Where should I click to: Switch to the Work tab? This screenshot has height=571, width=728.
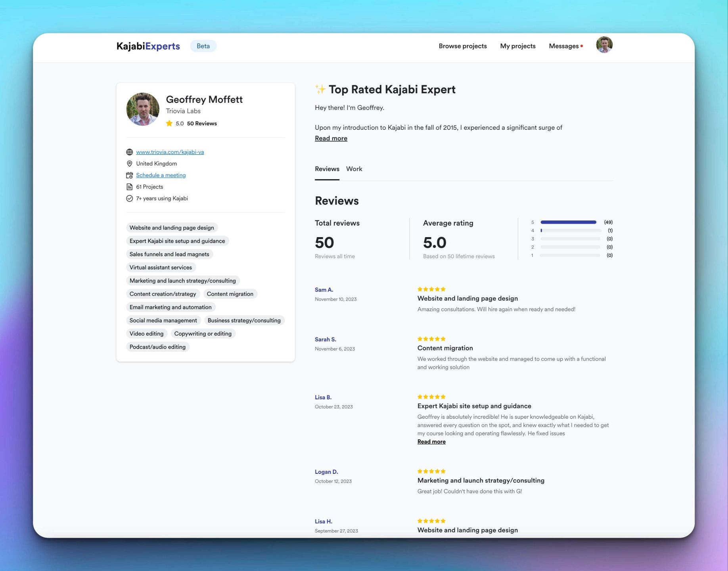(x=354, y=169)
